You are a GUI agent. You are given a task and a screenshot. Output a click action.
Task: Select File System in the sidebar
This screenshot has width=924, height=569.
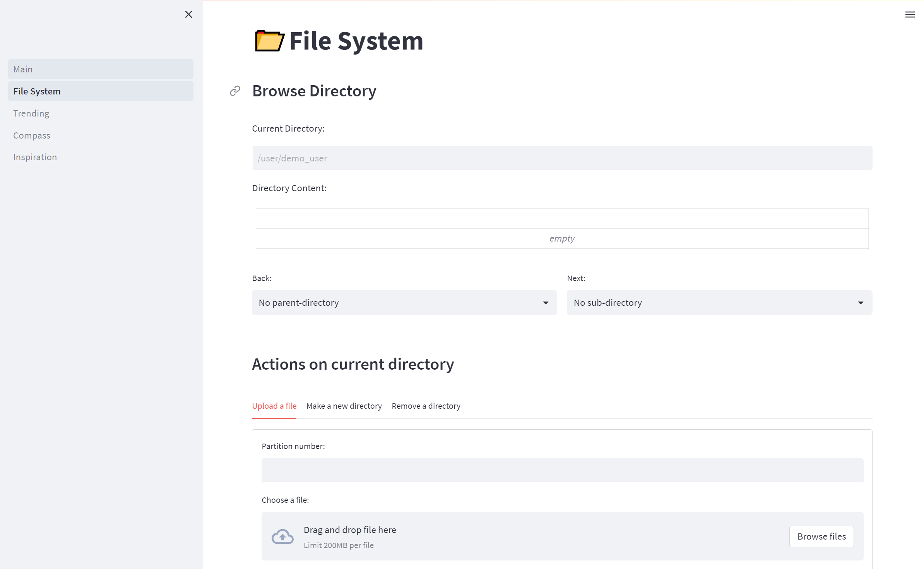pos(101,91)
